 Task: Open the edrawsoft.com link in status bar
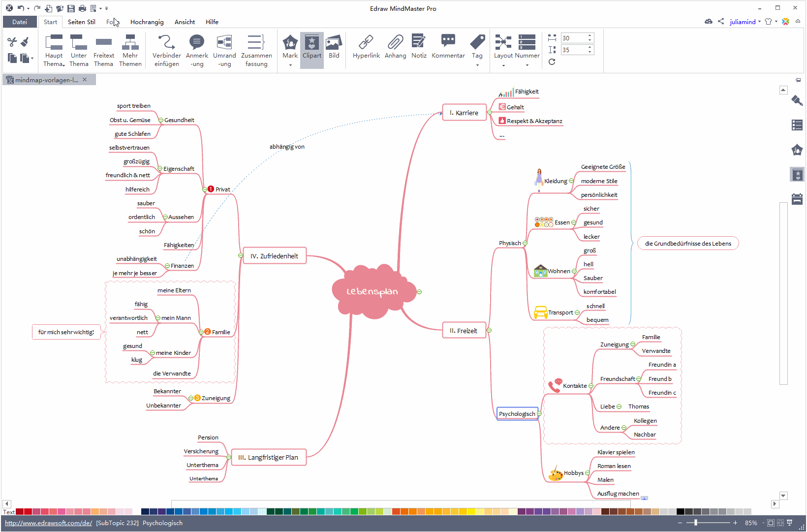[48, 523]
